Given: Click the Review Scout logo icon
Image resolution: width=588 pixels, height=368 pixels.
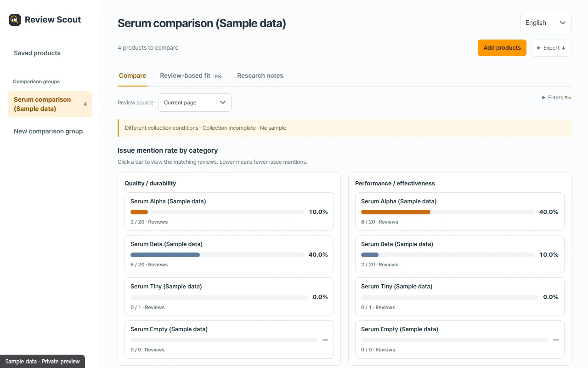Looking at the screenshot, I should (15, 20).
